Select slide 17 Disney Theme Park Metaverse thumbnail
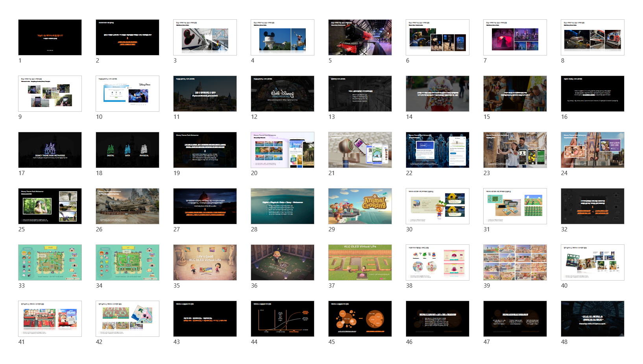This screenshot has width=643, height=364. click(50, 150)
